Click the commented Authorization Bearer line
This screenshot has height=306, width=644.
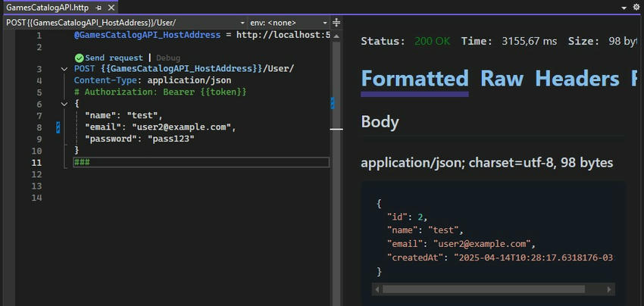click(x=160, y=92)
